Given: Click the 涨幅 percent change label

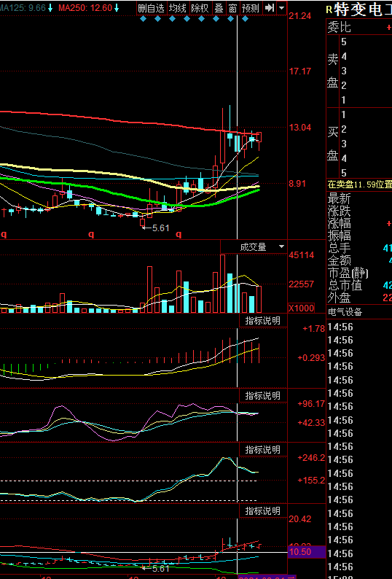Looking at the screenshot, I should 340,223.
